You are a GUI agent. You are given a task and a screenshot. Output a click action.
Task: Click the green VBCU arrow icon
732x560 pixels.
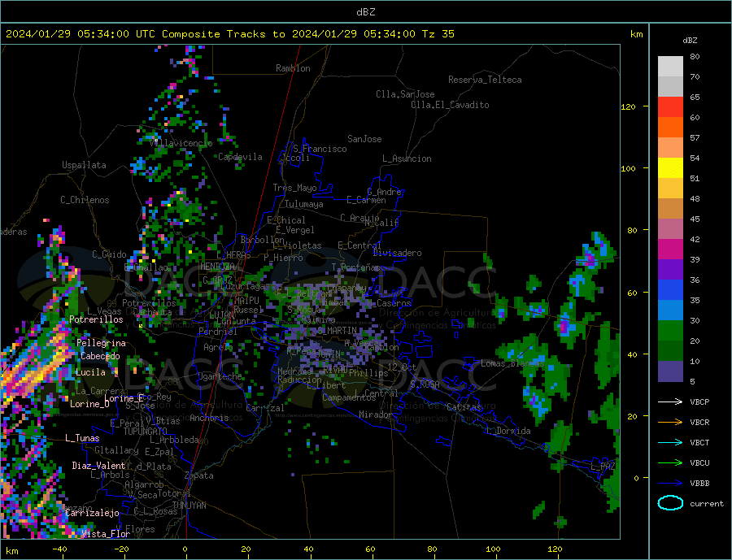coord(670,463)
